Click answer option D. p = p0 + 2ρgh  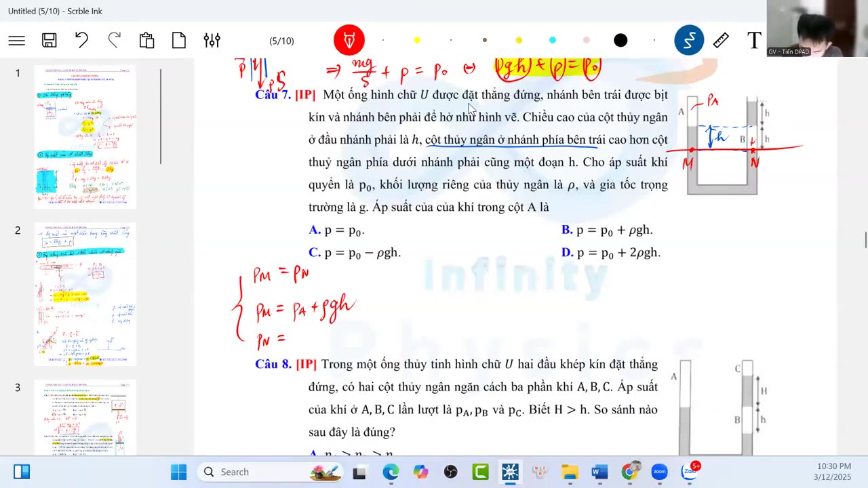[x=610, y=253]
